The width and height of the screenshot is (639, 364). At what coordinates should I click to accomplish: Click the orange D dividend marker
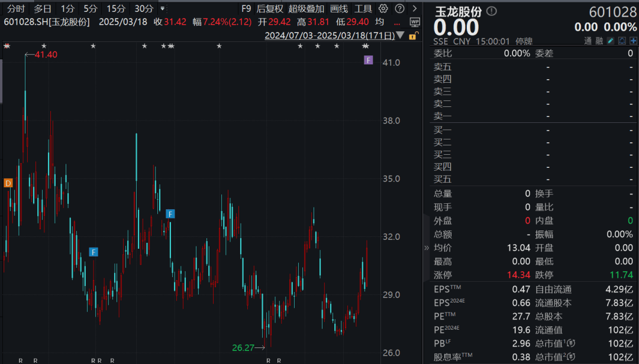[8, 183]
